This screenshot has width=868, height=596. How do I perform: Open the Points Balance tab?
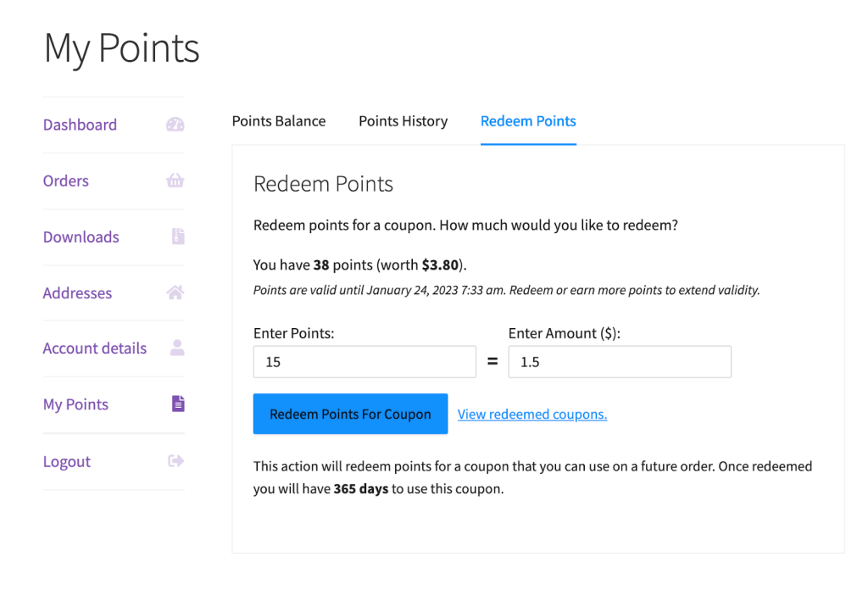278,121
